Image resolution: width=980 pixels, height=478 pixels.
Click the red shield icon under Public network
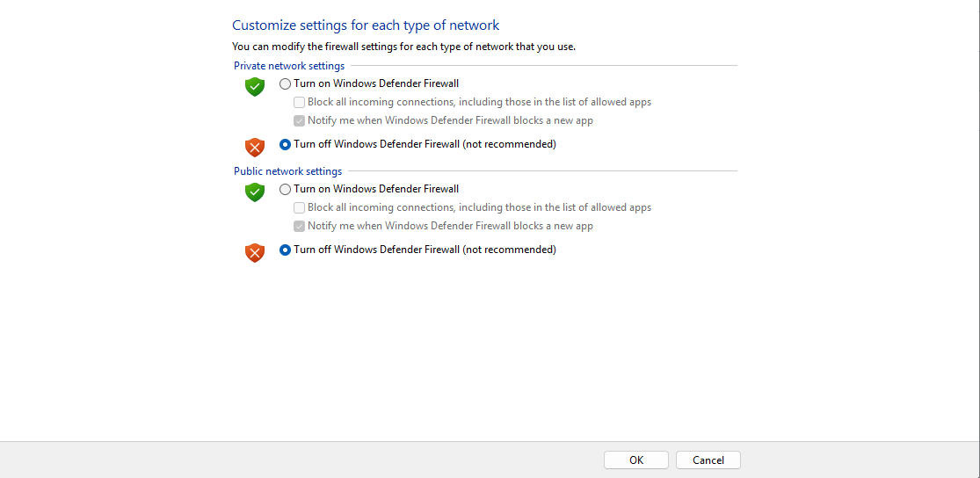254,253
